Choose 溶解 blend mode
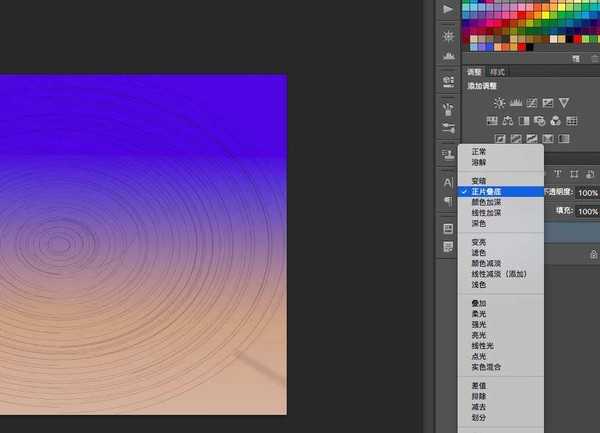600x433 pixels. click(x=501, y=163)
